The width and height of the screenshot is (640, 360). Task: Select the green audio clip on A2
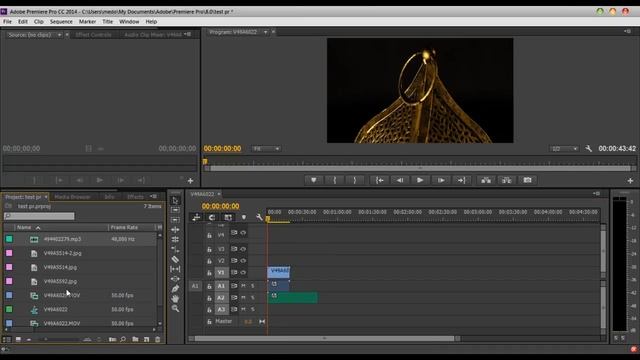point(293,298)
